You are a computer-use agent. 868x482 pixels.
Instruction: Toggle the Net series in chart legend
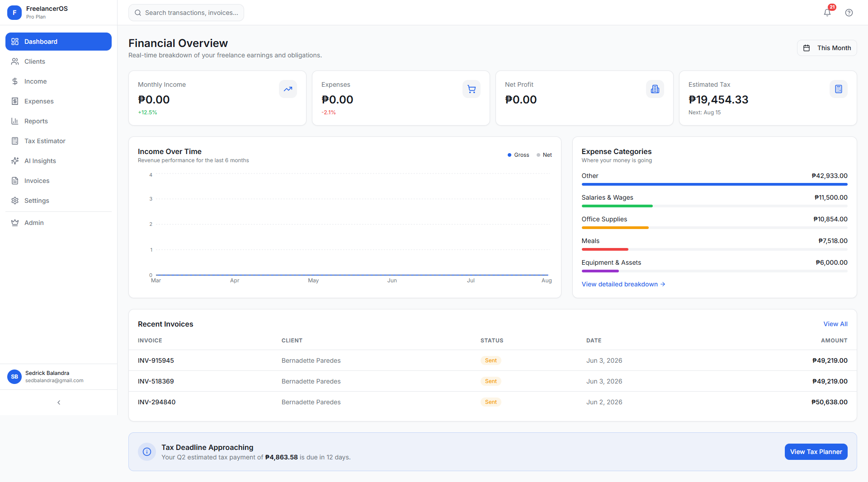coord(544,155)
